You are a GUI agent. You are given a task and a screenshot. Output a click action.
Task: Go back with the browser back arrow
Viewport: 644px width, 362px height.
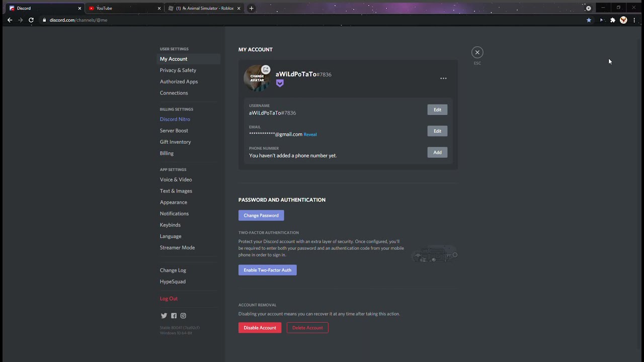point(10,20)
